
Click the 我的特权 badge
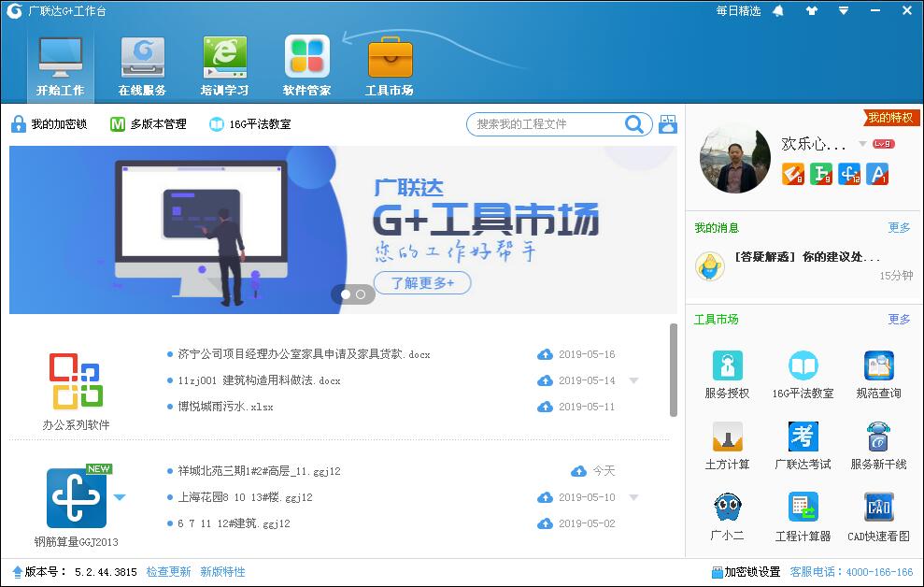(891, 117)
